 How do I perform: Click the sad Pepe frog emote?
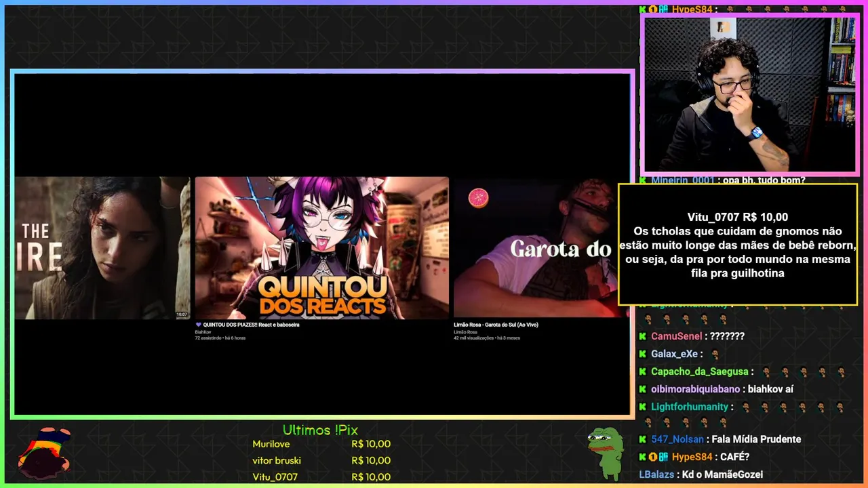coord(605,453)
